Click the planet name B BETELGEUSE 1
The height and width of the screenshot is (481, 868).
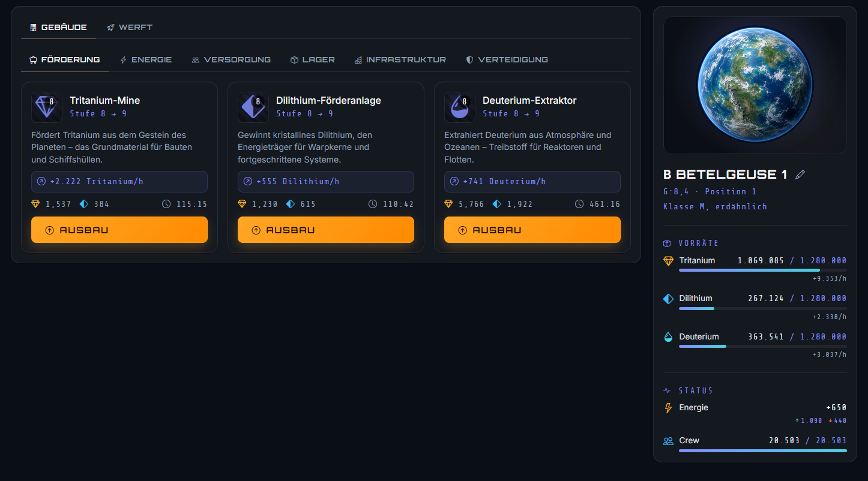[725, 175]
